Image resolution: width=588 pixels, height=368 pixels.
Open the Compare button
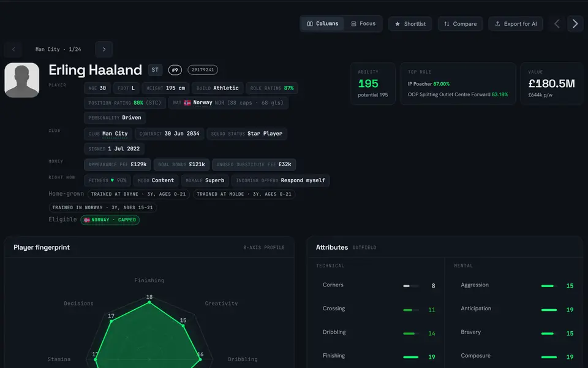(460, 24)
